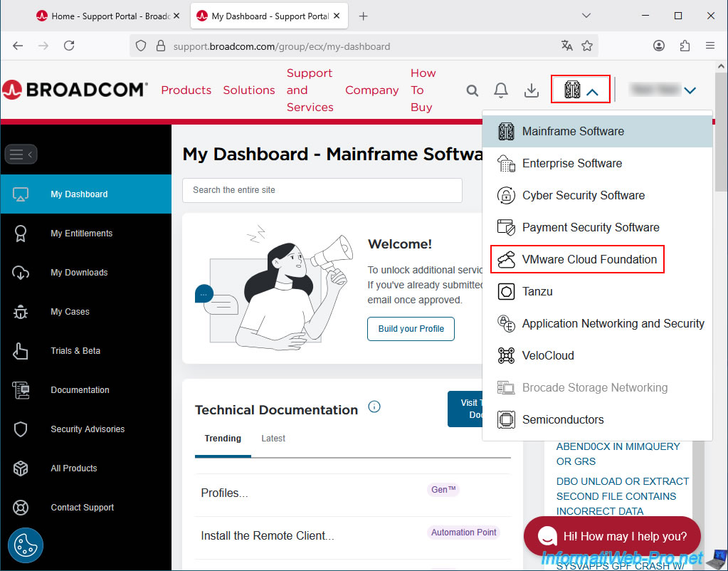
Task: Open the notifications bell icon
Action: (x=501, y=90)
